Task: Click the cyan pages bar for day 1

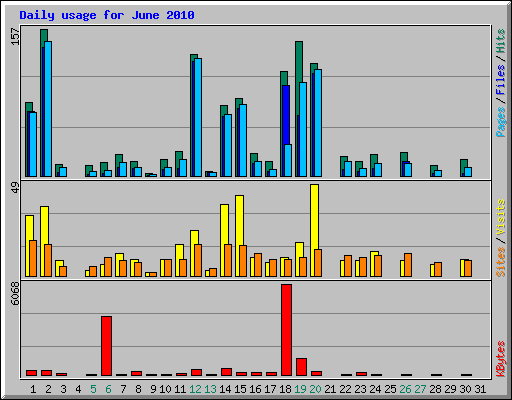Action: click(33, 144)
